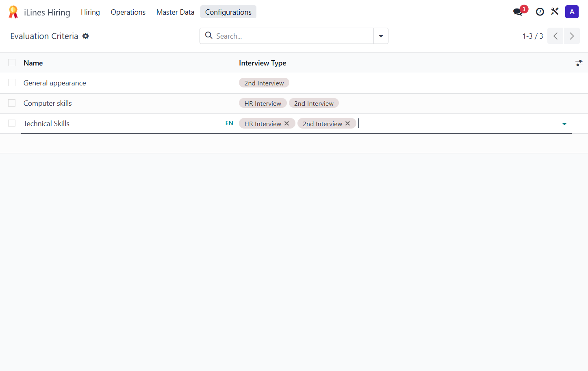This screenshot has height=371, width=588.
Task: Click the iLines Hiring ribbon logo icon
Action: coord(13,12)
